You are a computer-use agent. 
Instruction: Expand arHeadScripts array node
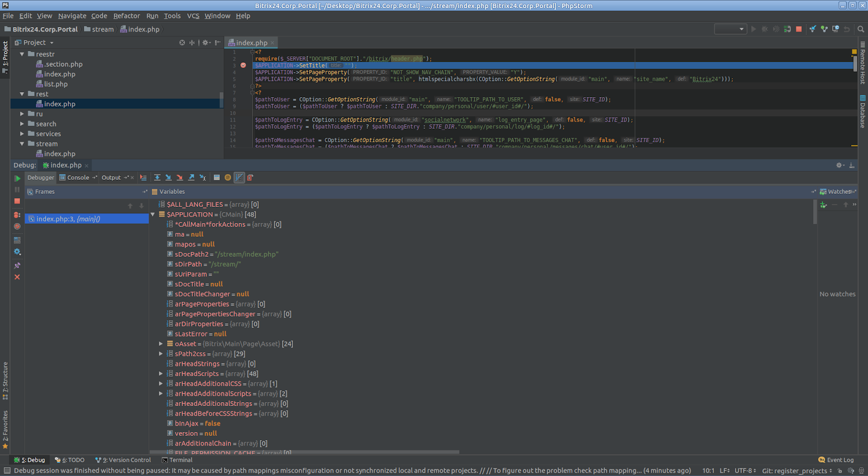pos(161,373)
